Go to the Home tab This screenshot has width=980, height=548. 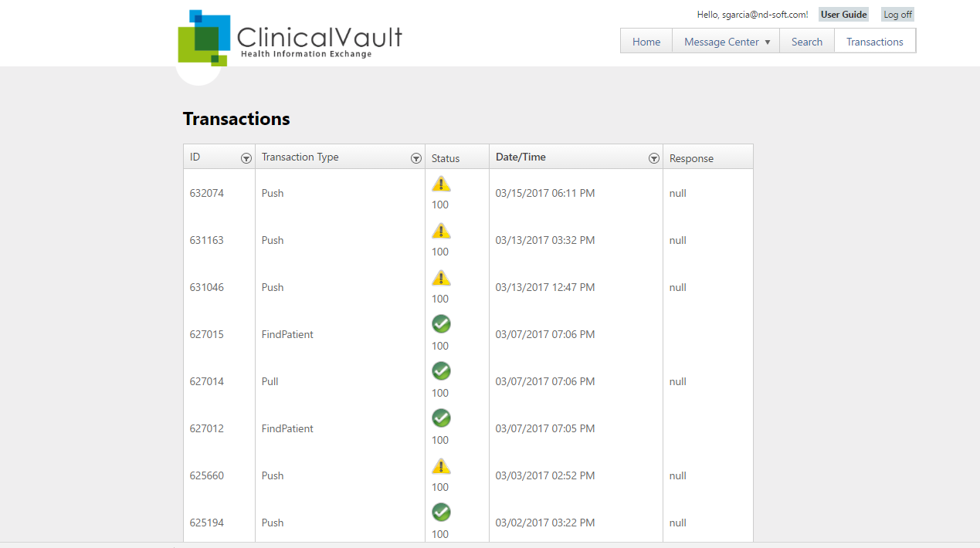click(646, 42)
